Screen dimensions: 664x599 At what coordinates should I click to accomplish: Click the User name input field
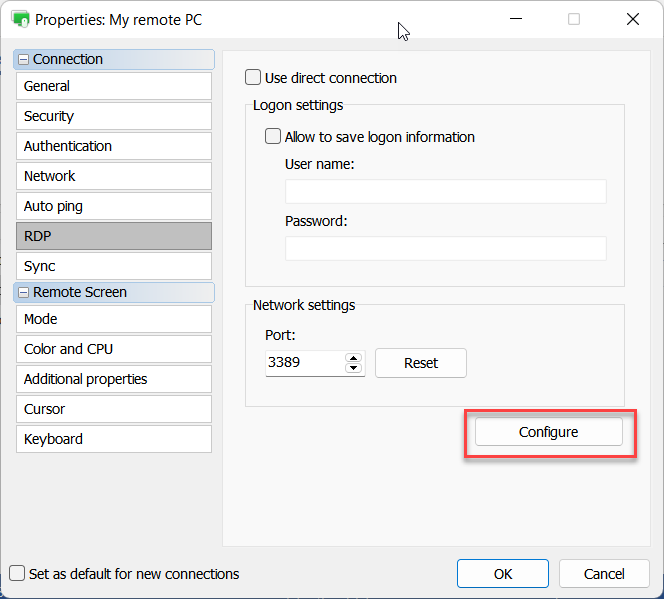coord(445,192)
